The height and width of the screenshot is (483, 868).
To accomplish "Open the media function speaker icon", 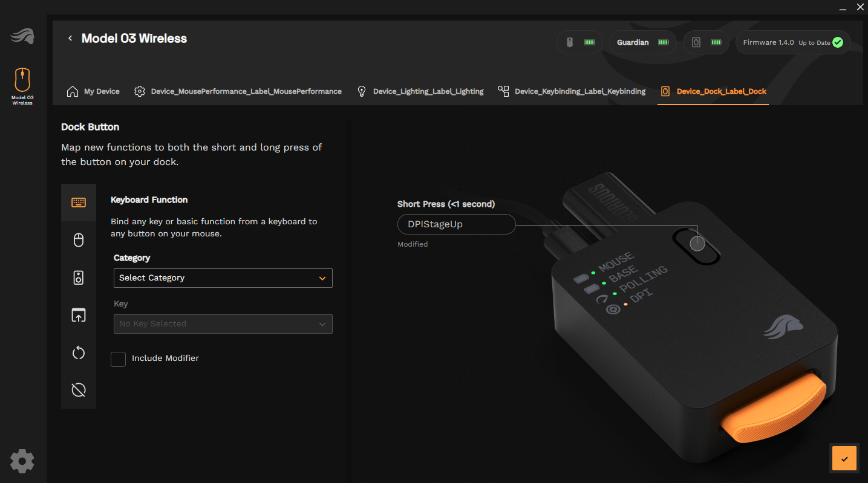I will [x=79, y=278].
